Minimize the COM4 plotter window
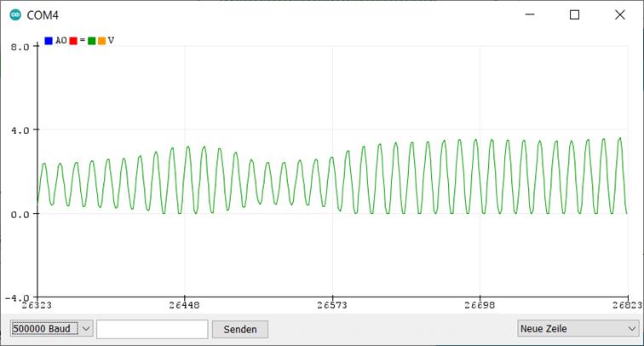This screenshot has height=346, width=644. tap(530, 15)
